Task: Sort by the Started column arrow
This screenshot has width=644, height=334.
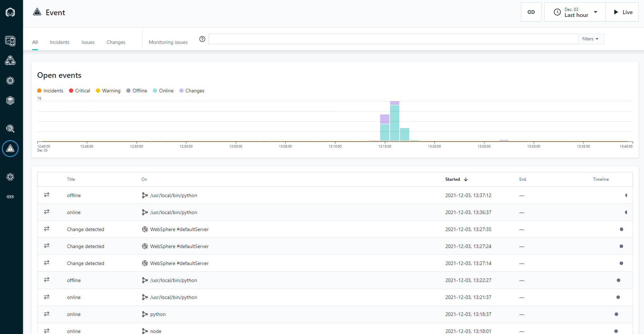Action: pyautogui.click(x=466, y=179)
